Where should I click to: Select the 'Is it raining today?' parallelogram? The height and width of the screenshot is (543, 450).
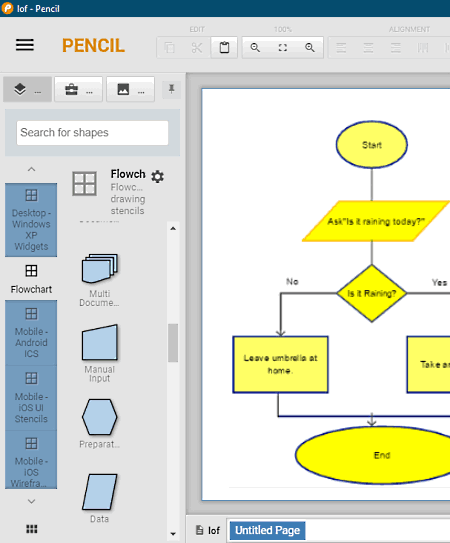point(376,221)
